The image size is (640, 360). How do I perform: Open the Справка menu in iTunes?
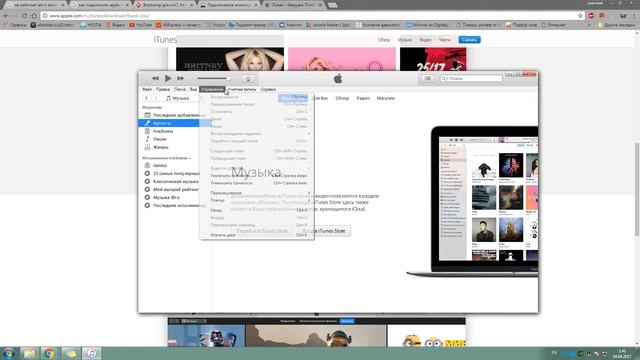click(268, 89)
